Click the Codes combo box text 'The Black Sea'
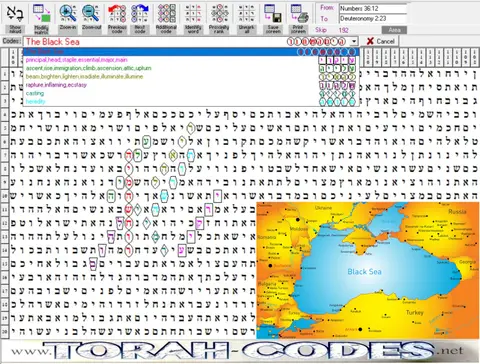Image resolution: width=480 pixels, height=364 pixels. click(x=53, y=42)
